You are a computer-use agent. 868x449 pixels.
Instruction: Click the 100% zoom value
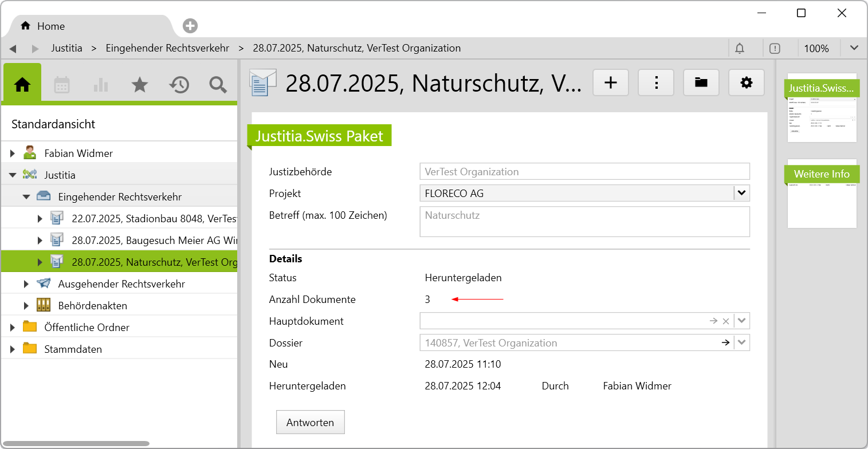(816, 49)
